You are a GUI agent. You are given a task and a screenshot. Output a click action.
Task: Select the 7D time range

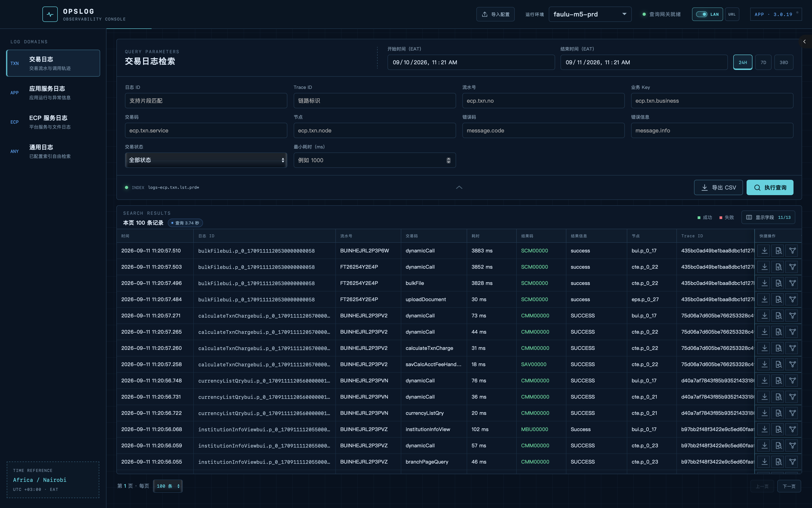(x=763, y=62)
